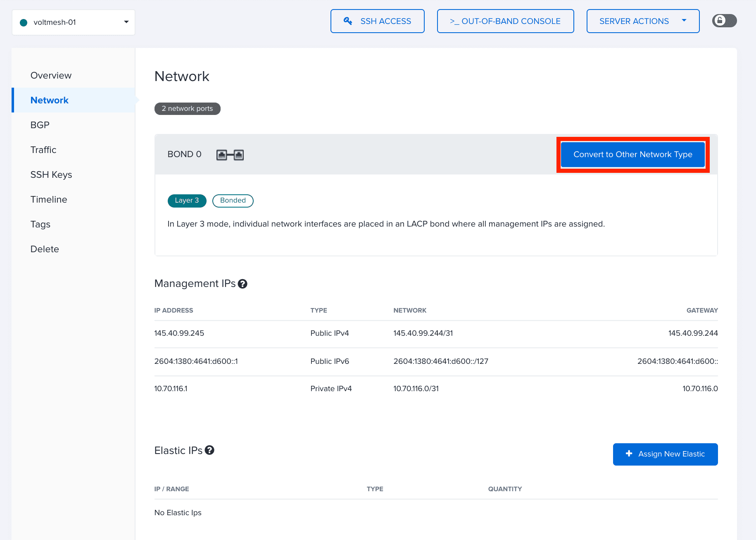The image size is (756, 540).
Task: Select gateway 10.70.116.0
Action: (700, 389)
